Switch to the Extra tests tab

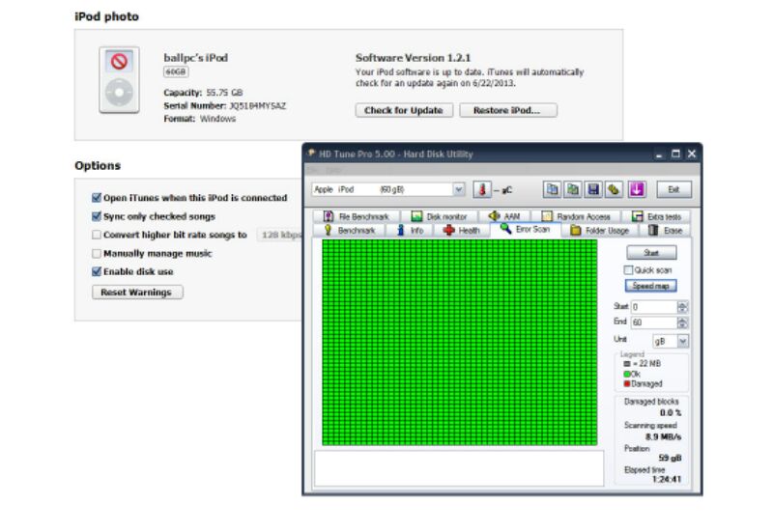coord(656,216)
